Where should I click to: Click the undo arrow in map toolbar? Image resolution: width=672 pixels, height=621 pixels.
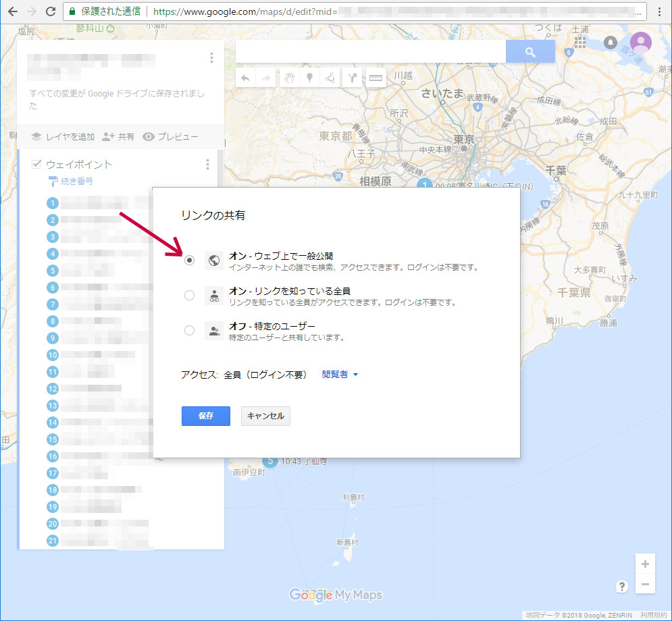pyautogui.click(x=246, y=78)
